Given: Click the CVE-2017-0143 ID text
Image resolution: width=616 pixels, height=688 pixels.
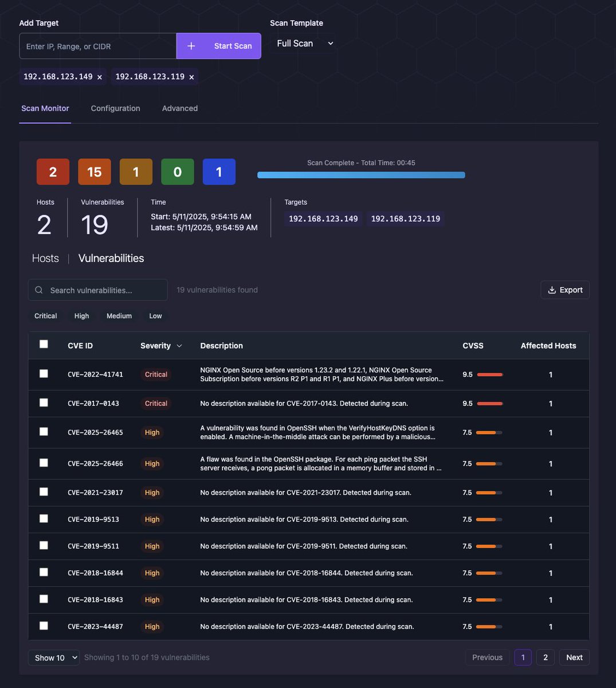Looking at the screenshot, I should coord(93,404).
